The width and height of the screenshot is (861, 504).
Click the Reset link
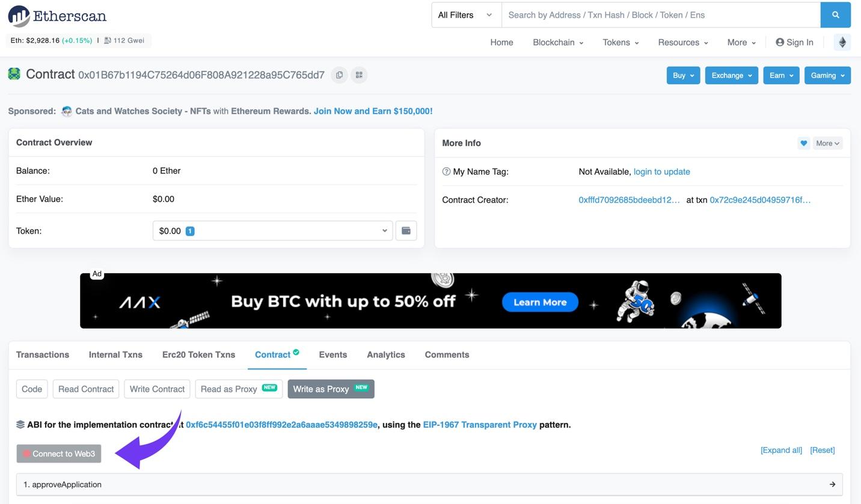click(x=822, y=450)
